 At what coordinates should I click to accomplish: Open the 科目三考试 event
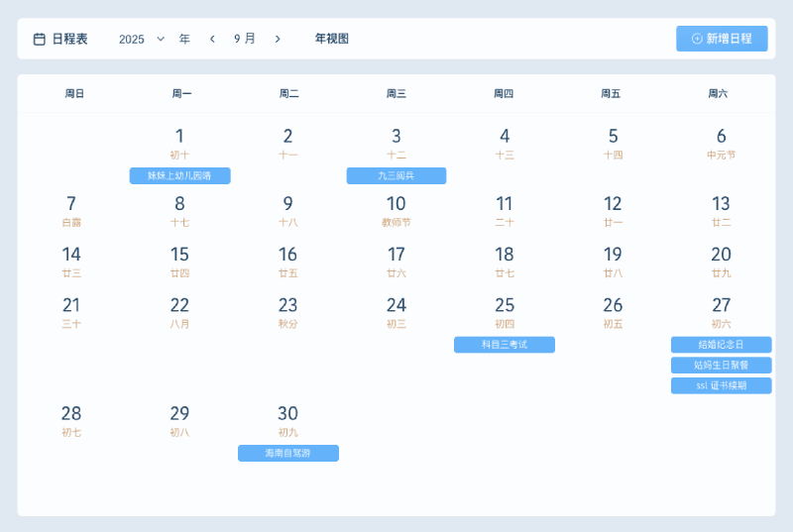(505, 345)
